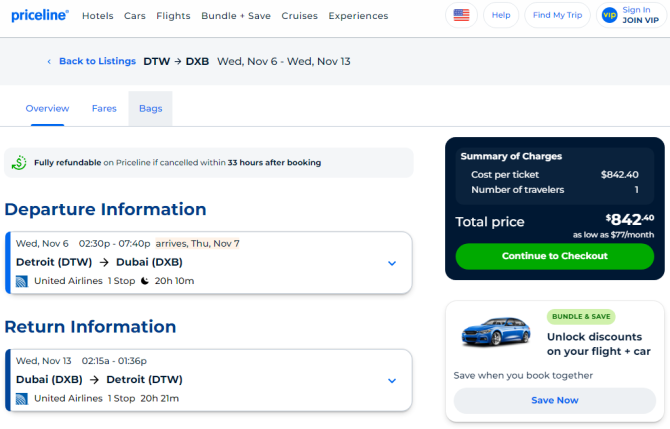670x429 pixels.
Task: Click the Priceline logo
Action: click(40, 15)
